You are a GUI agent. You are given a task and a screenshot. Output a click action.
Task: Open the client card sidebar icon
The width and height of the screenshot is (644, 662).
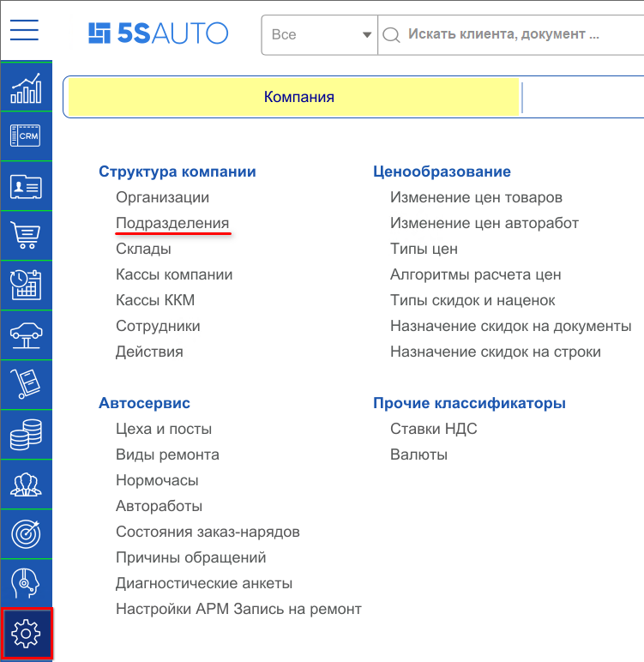(x=27, y=186)
